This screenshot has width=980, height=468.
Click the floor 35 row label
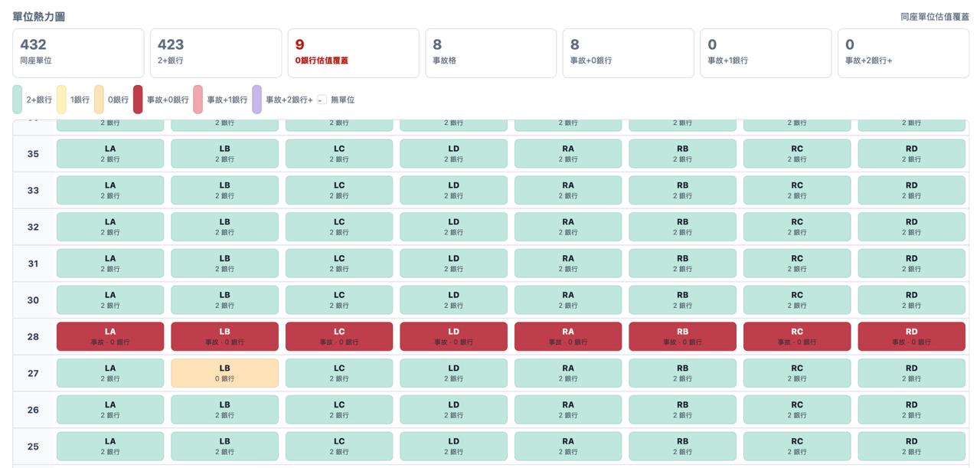[33, 153]
